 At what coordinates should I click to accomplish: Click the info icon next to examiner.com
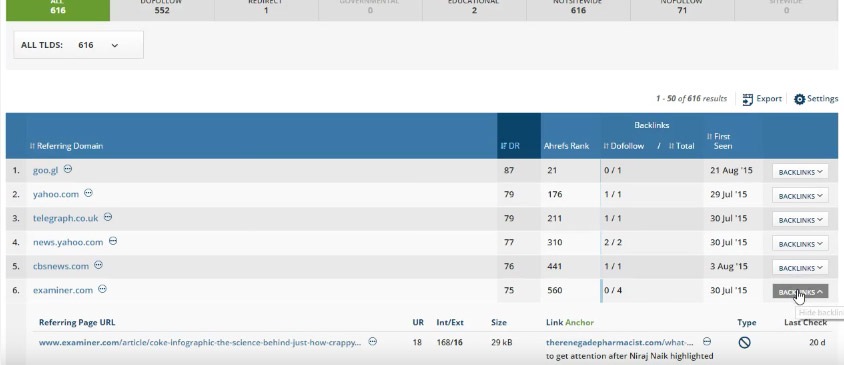point(102,289)
